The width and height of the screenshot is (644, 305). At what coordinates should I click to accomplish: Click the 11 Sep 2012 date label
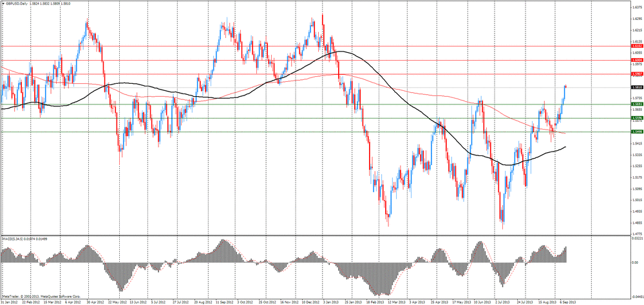(x=225, y=301)
